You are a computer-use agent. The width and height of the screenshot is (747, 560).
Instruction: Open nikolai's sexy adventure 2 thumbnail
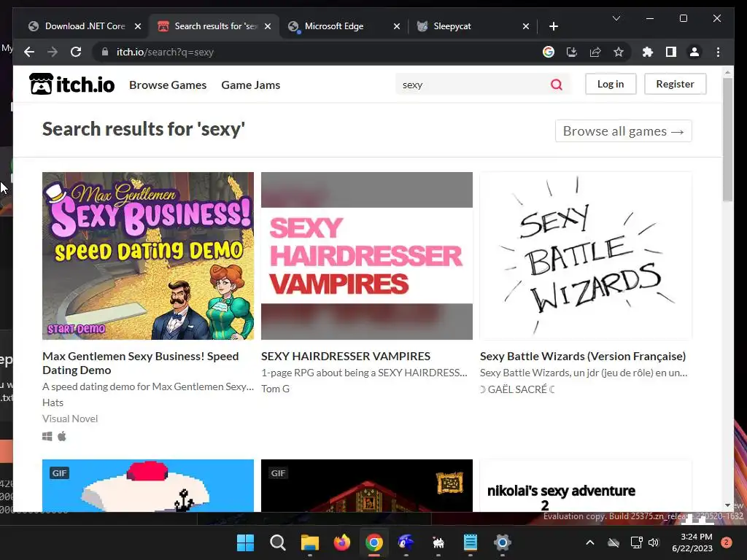586,486
